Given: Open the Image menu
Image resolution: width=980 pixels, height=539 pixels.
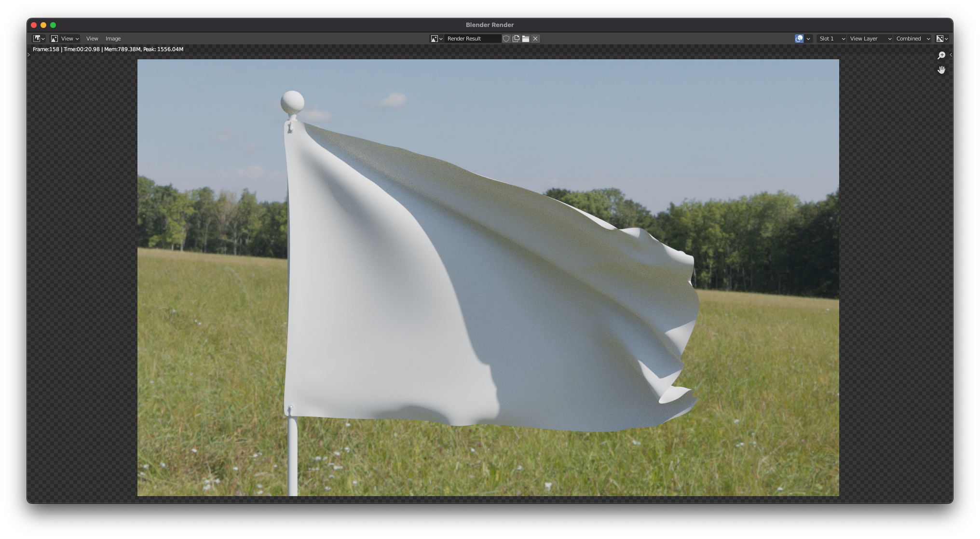Looking at the screenshot, I should (x=113, y=39).
